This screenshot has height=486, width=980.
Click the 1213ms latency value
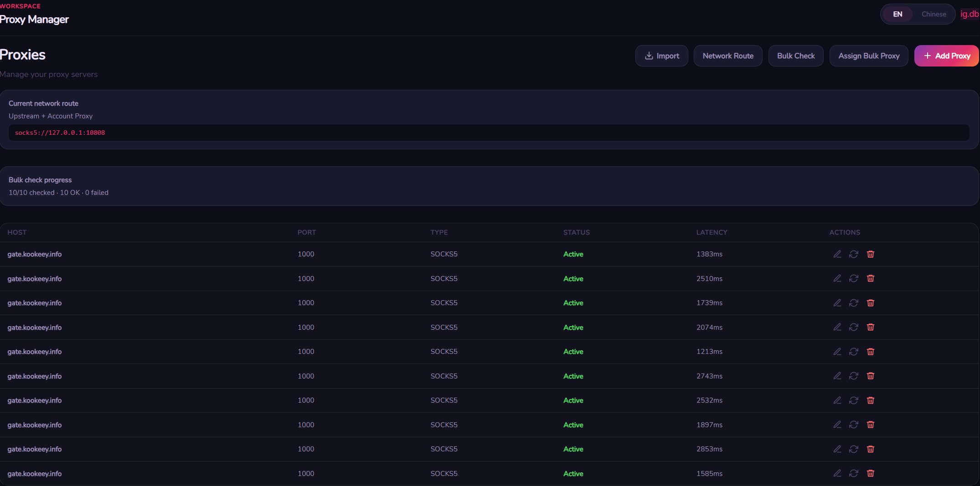(x=709, y=352)
